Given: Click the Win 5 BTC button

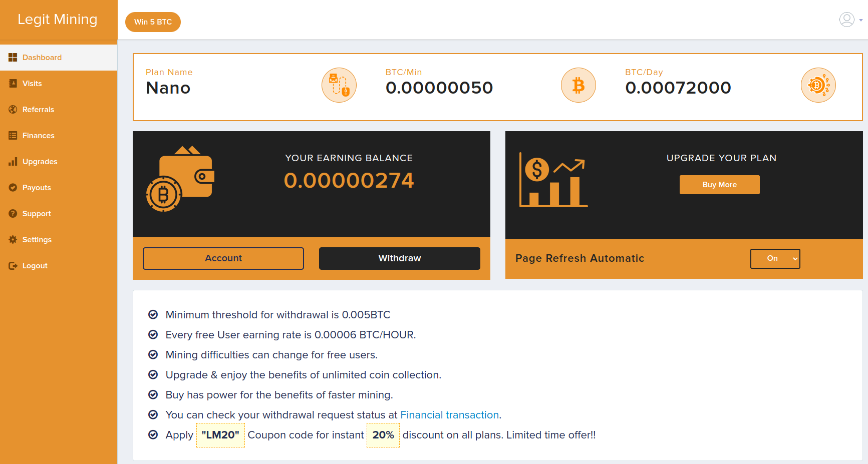Looking at the screenshot, I should point(153,22).
